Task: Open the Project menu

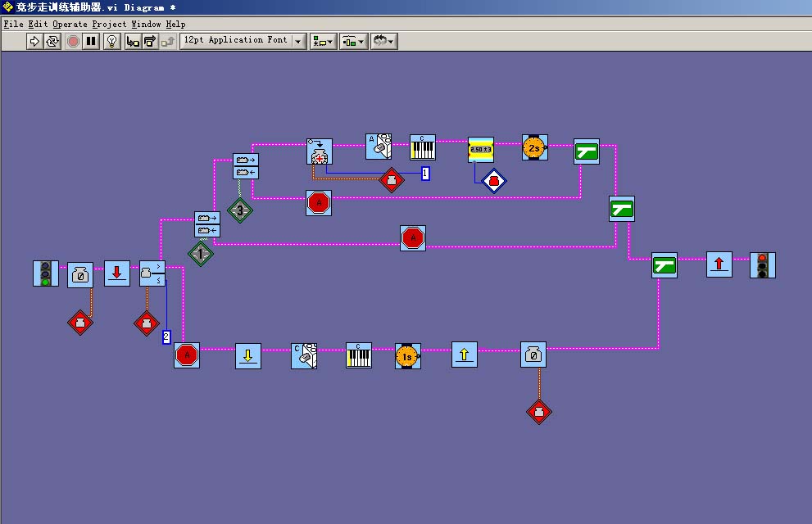Action: [x=109, y=24]
